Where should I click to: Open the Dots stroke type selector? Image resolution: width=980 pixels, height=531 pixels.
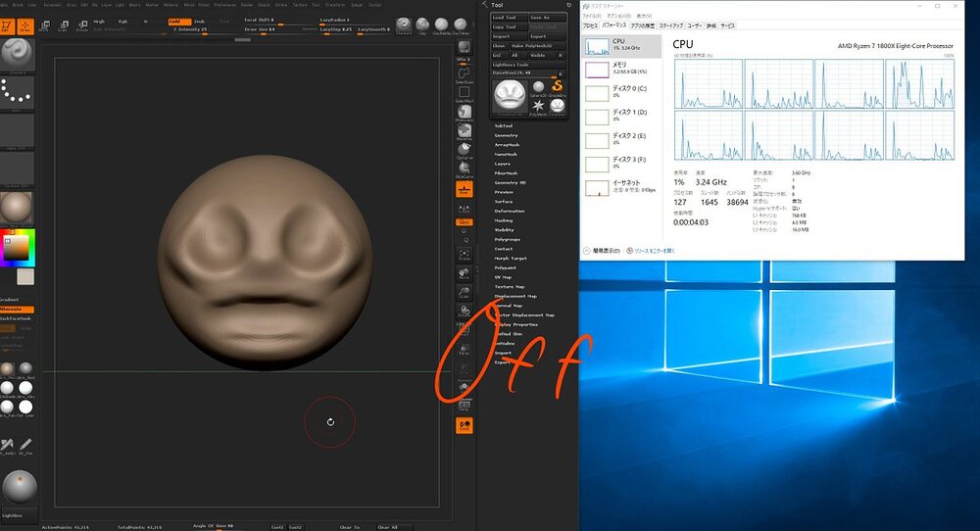(17, 94)
